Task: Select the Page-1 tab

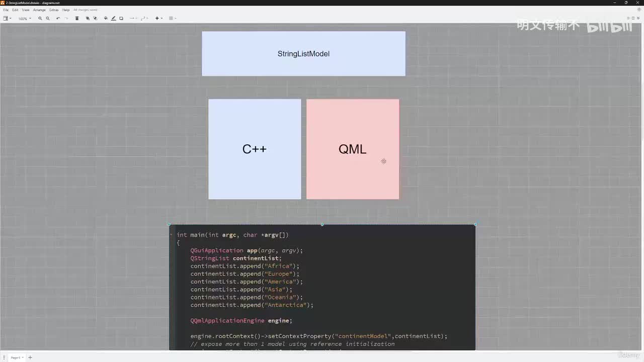Action: point(17,357)
